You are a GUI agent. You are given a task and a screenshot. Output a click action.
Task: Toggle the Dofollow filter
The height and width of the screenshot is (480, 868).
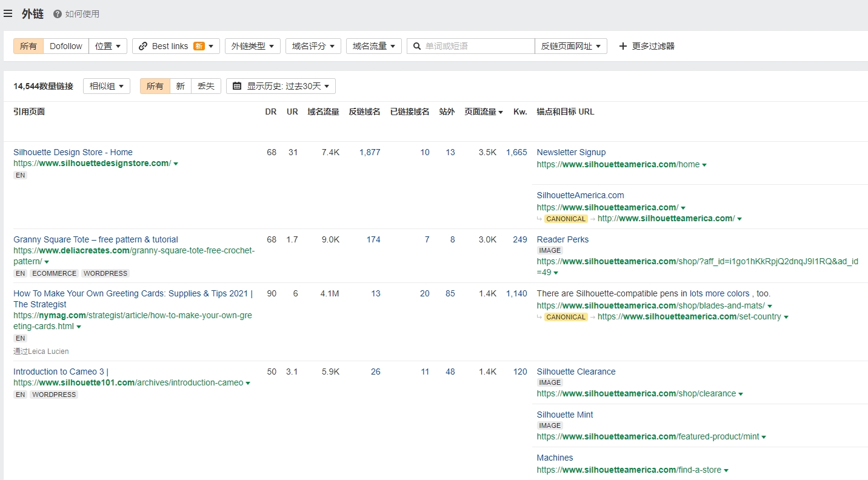pos(66,46)
